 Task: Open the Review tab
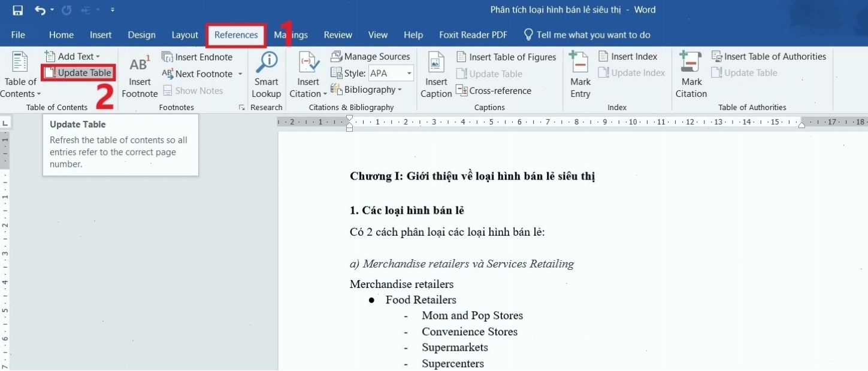tap(338, 35)
